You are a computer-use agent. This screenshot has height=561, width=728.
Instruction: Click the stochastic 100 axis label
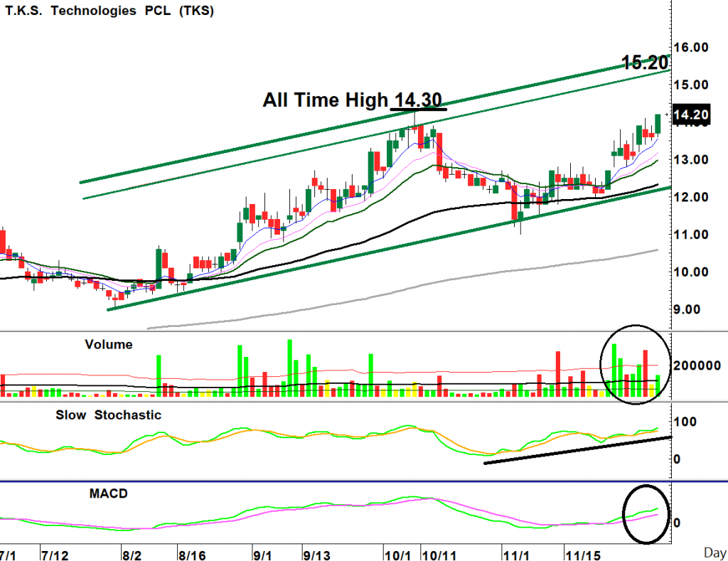pos(685,422)
